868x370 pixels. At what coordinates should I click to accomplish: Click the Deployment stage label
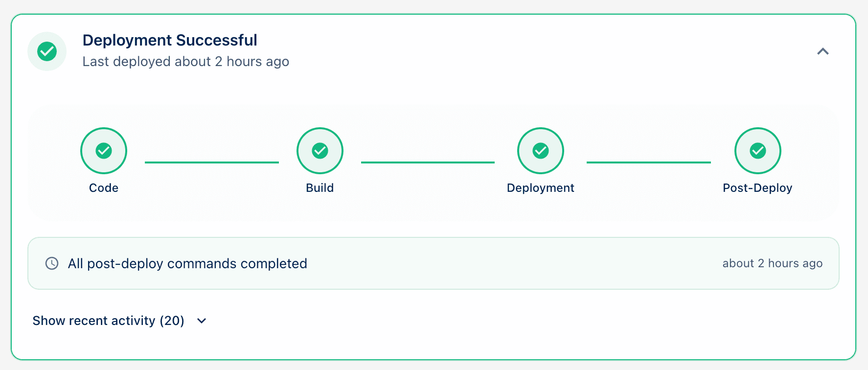pyautogui.click(x=541, y=188)
